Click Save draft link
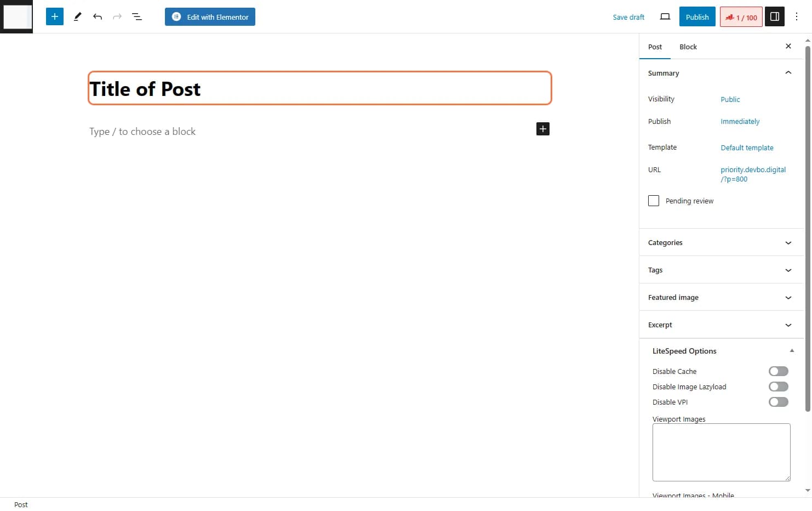Viewport: 812px width, 511px height. [x=628, y=17]
